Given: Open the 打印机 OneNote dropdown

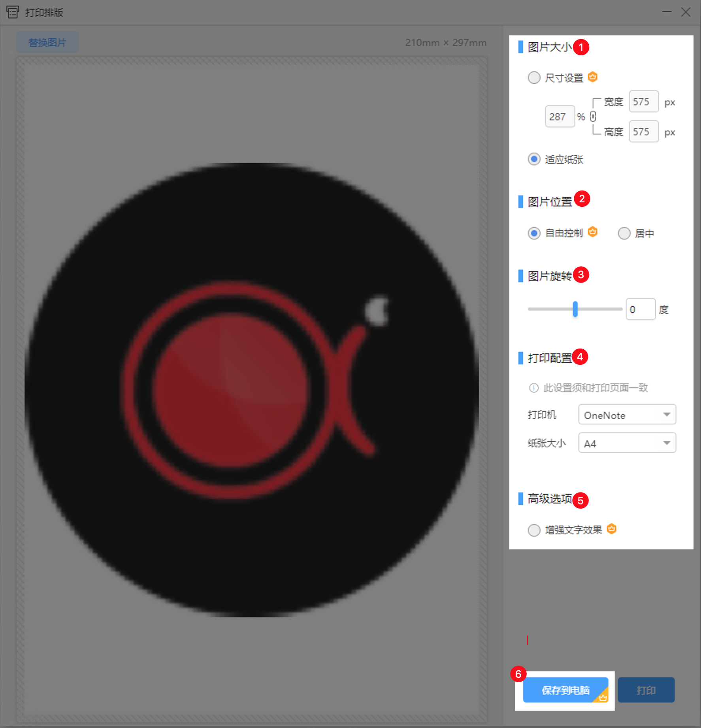Looking at the screenshot, I should pyautogui.click(x=627, y=415).
